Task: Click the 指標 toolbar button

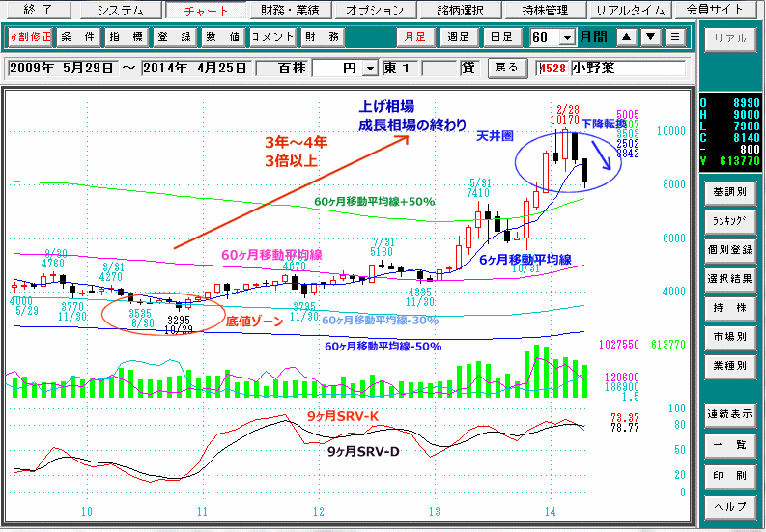Action: coord(127,37)
